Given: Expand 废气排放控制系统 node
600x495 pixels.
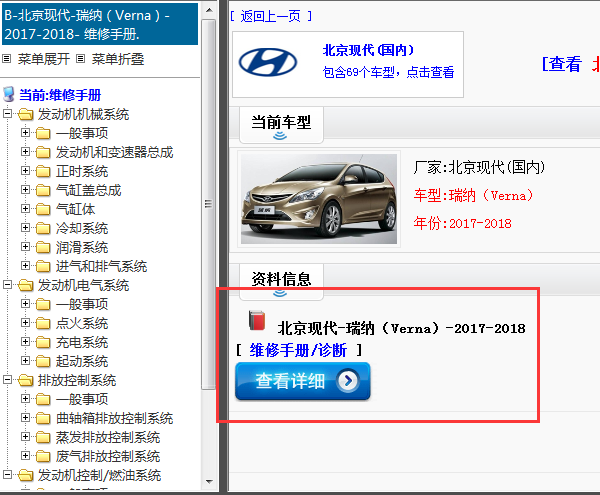Looking at the screenshot, I should point(25,456).
